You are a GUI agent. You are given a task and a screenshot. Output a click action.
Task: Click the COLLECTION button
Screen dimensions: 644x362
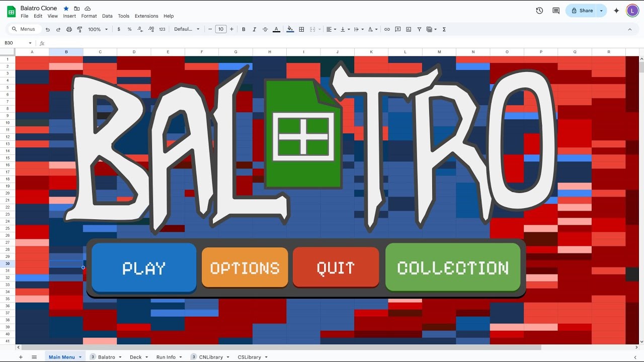(x=453, y=267)
